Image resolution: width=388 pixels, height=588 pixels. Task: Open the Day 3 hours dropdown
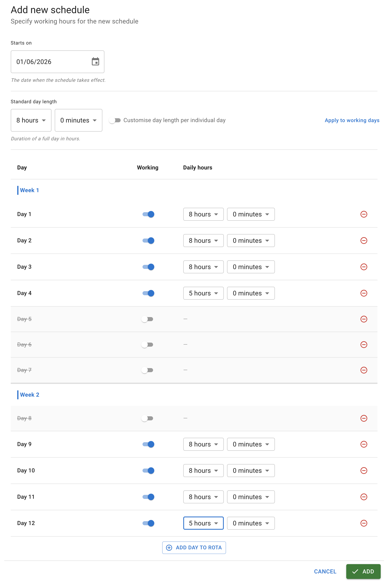point(203,267)
